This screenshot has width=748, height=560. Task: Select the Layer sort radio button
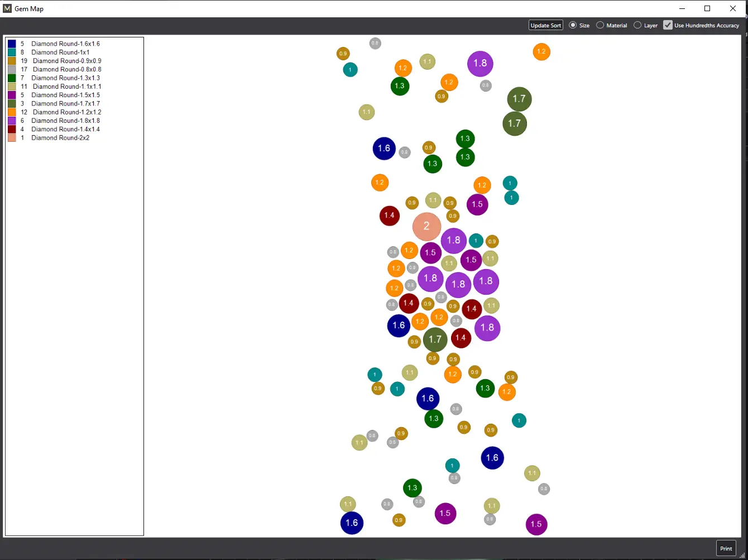pyautogui.click(x=637, y=25)
